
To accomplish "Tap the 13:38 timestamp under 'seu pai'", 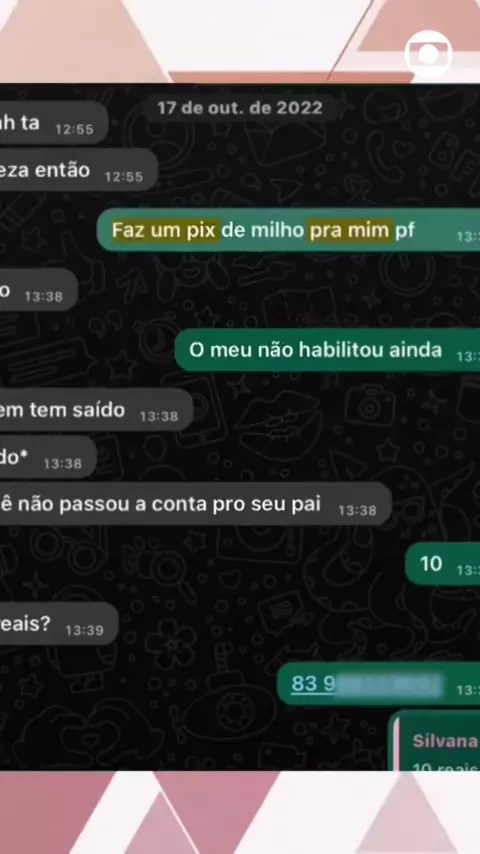I will click(357, 510).
